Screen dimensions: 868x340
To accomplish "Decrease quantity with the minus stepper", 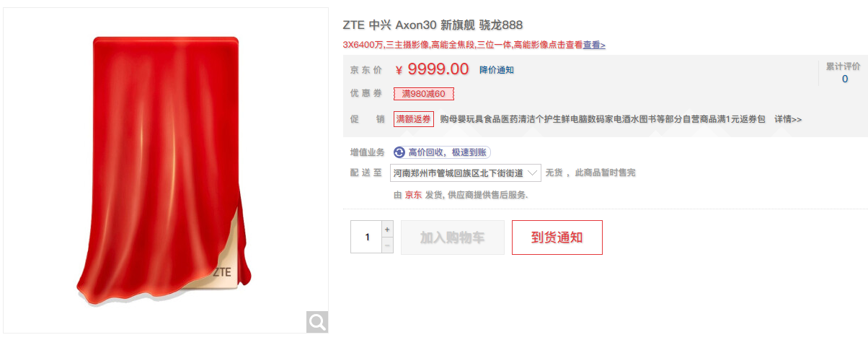I will coord(388,245).
